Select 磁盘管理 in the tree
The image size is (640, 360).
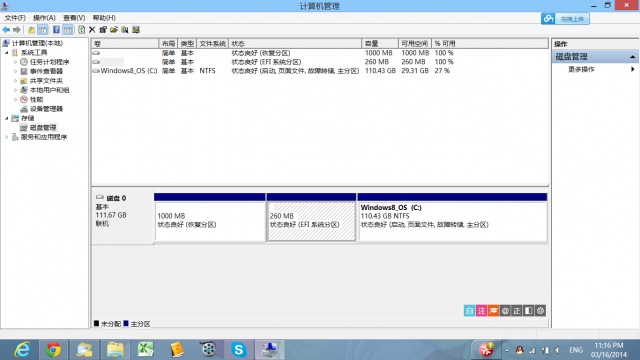(43, 128)
